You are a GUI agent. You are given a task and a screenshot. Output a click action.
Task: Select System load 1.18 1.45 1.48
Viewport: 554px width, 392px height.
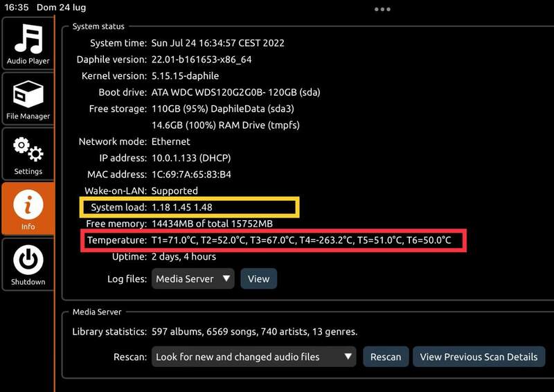point(181,207)
